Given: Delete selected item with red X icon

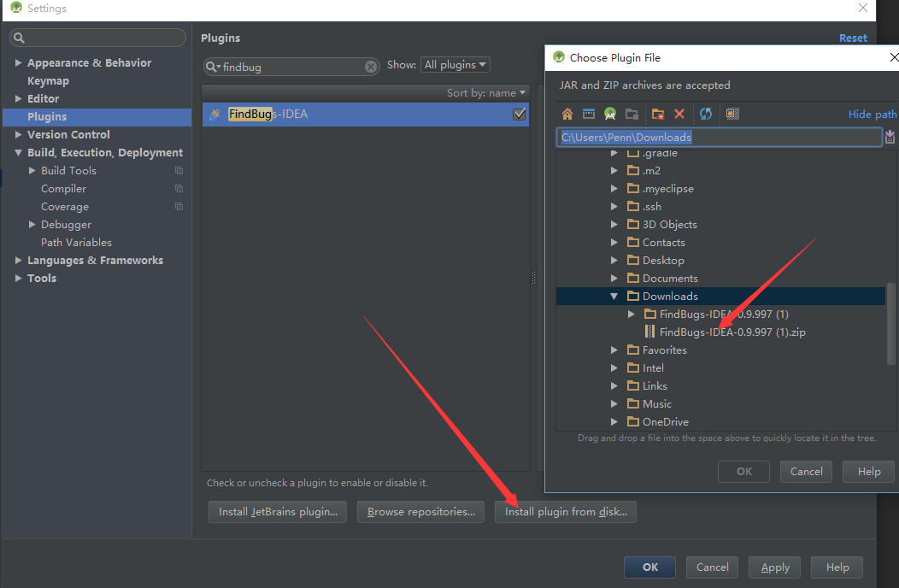Looking at the screenshot, I should pos(679,114).
